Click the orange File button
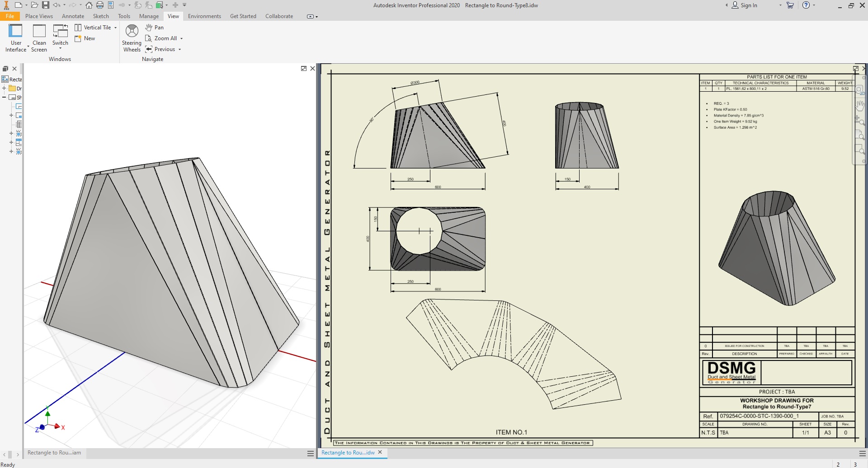The image size is (868, 468). coord(10,16)
